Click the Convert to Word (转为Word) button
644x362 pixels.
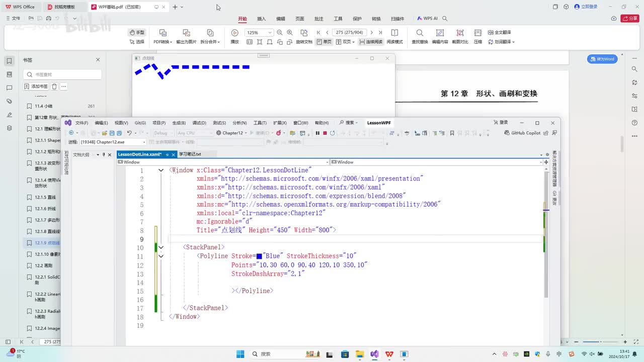[x=602, y=59]
